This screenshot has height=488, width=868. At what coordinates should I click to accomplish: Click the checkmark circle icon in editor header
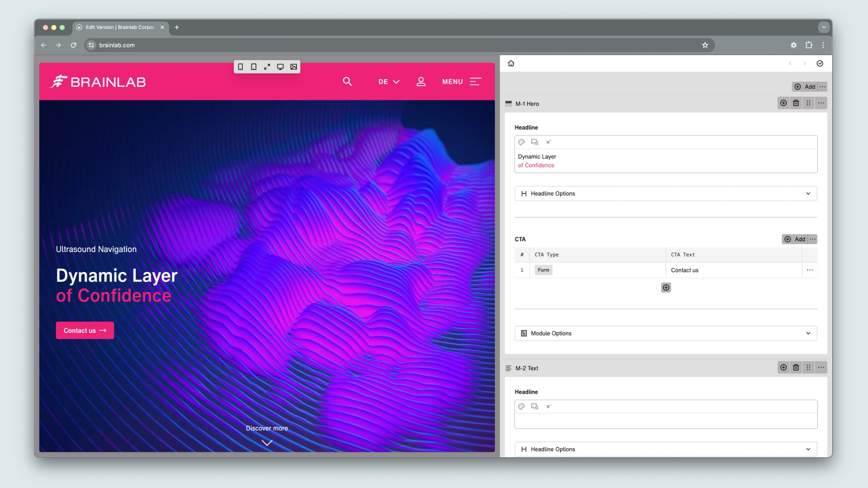coord(820,63)
